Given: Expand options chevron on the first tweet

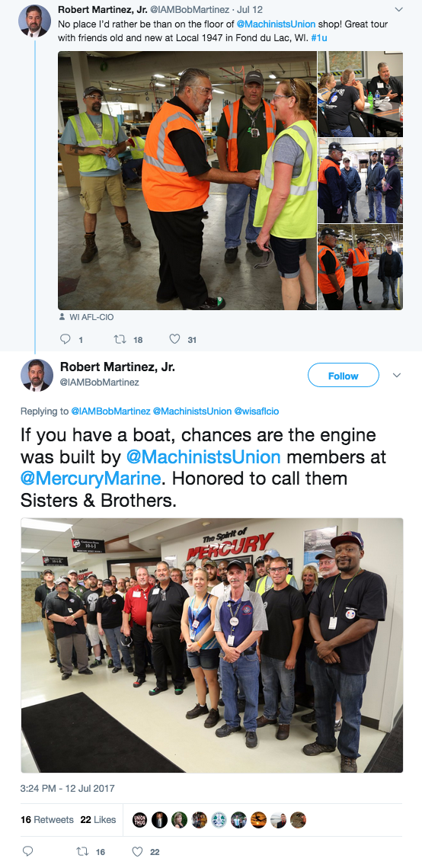Looking at the screenshot, I should 399,9.
